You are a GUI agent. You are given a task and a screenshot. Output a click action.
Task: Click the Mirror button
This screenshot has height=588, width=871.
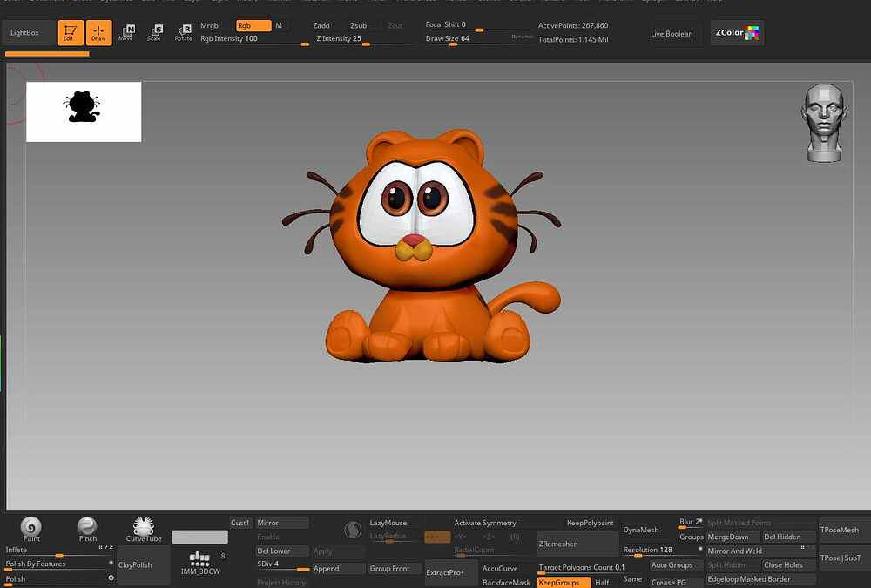pyautogui.click(x=282, y=523)
